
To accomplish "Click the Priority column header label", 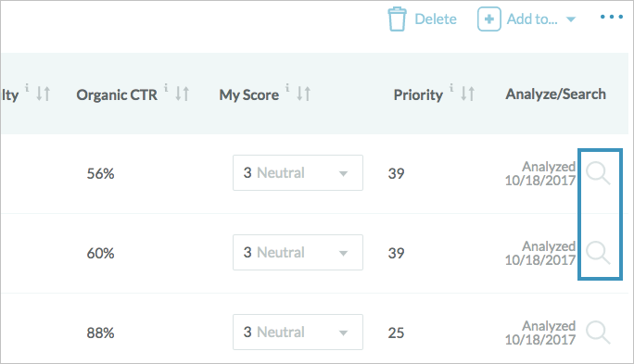I will coord(418,95).
